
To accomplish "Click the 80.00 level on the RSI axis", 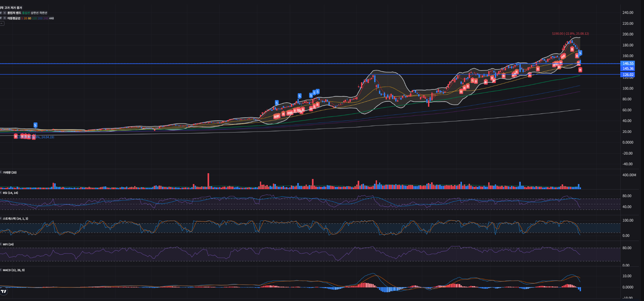I will (627, 196).
